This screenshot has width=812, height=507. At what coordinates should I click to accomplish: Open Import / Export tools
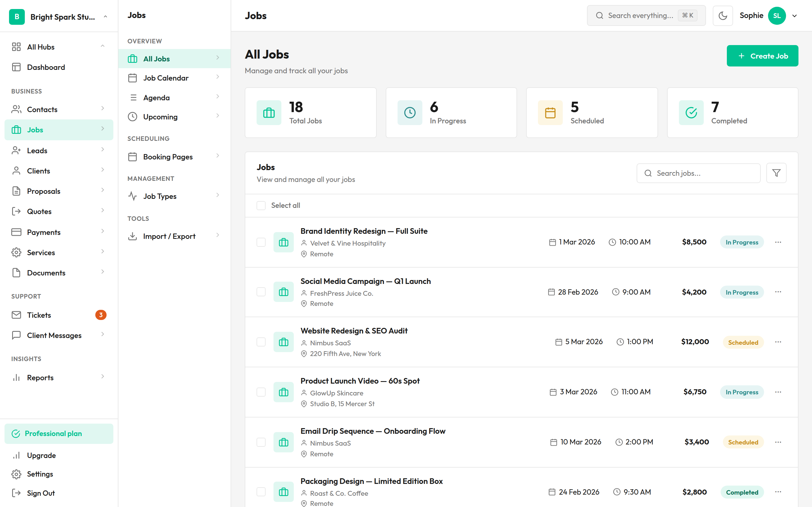(169, 236)
